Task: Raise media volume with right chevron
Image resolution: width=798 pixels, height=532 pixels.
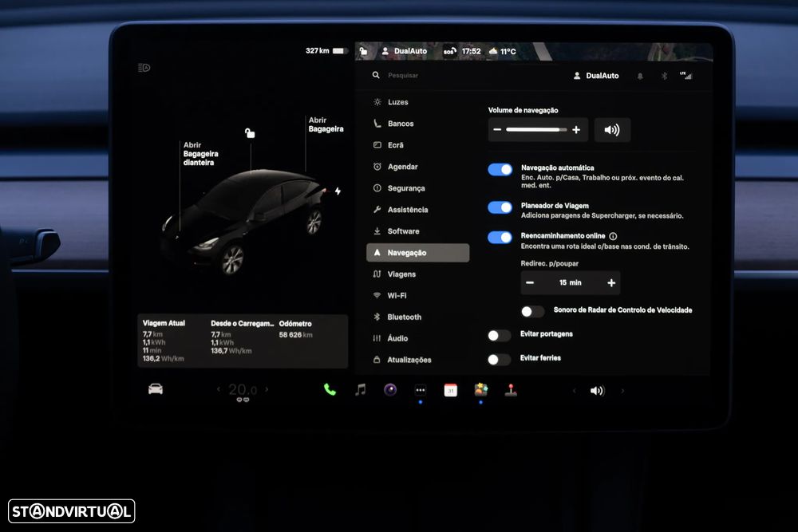Action: [x=622, y=391]
